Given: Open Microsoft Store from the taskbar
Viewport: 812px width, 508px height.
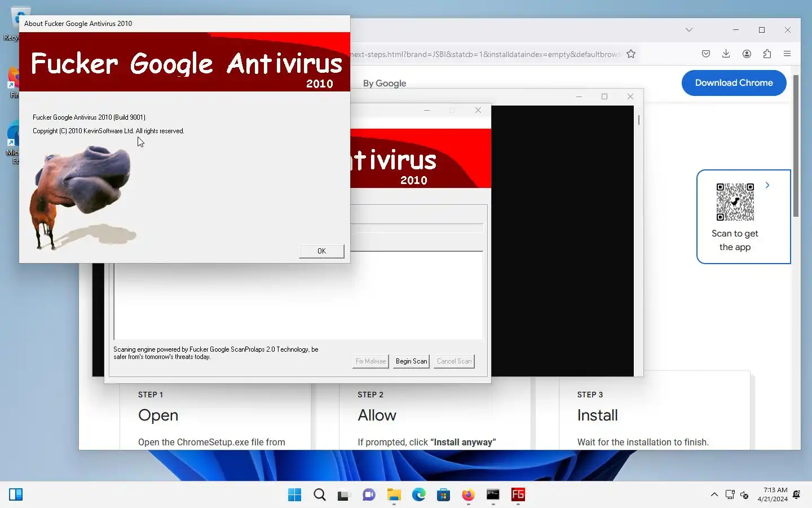Looking at the screenshot, I should pyautogui.click(x=443, y=495).
